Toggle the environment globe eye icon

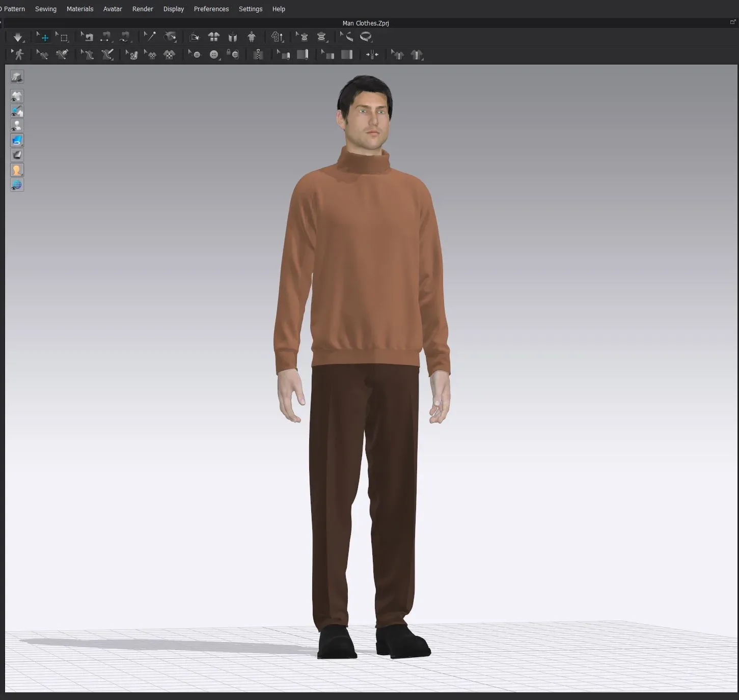pyautogui.click(x=17, y=185)
